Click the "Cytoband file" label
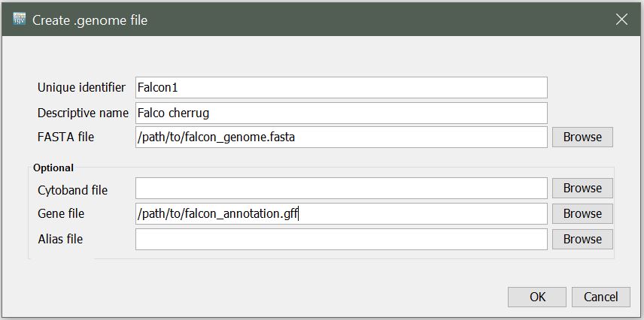The width and height of the screenshot is (644, 320). (72, 190)
